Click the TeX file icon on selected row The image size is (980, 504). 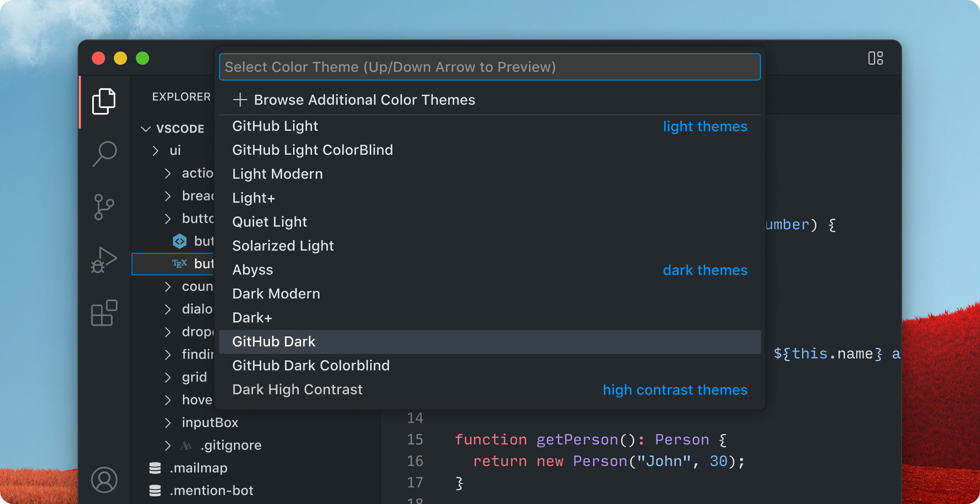click(180, 264)
